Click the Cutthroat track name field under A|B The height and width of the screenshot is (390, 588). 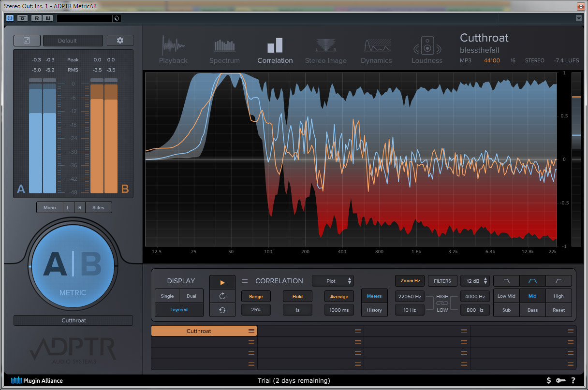point(73,320)
